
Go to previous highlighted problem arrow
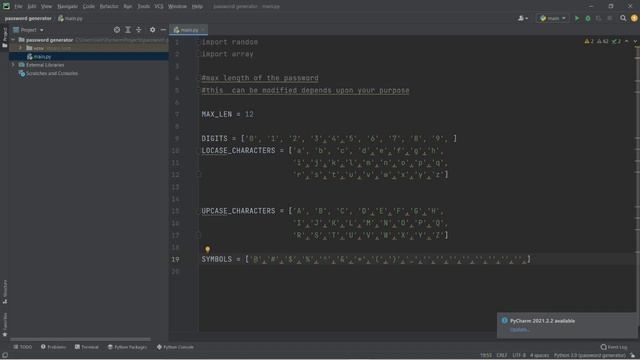click(626, 41)
